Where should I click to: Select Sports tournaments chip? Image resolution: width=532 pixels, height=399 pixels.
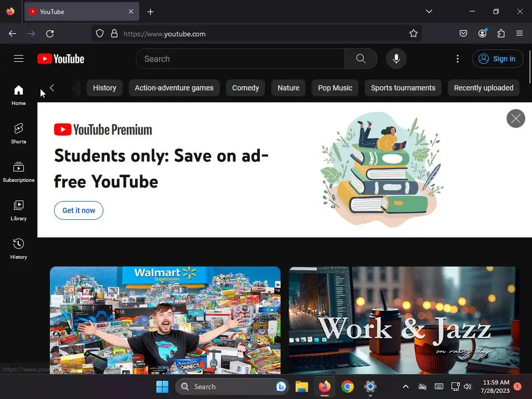403,88
